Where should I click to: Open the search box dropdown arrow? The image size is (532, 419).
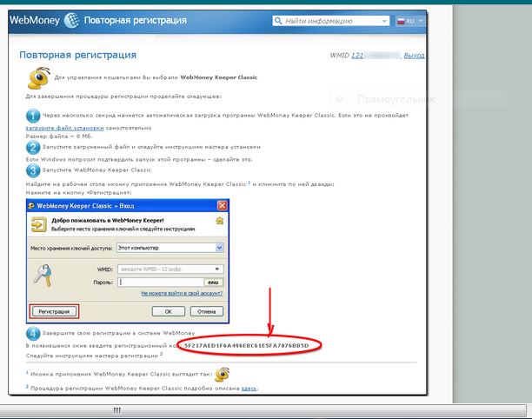click(384, 21)
